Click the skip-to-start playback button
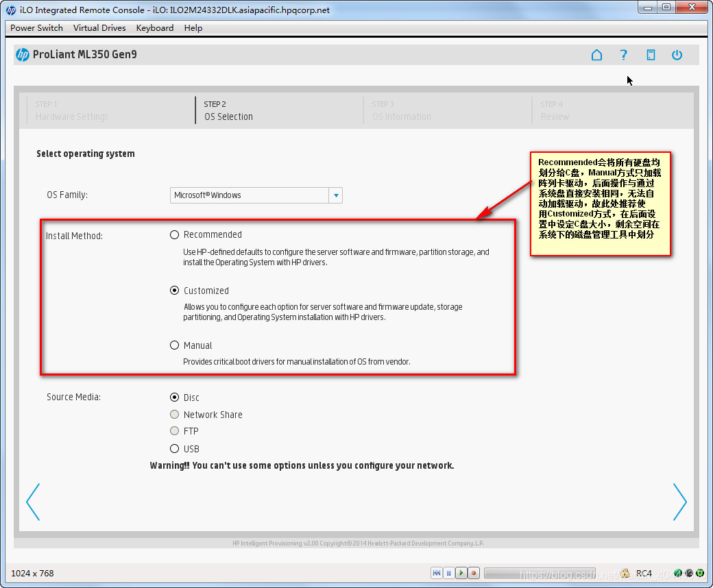The width and height of the screenshot is (713, 588). 437,573
